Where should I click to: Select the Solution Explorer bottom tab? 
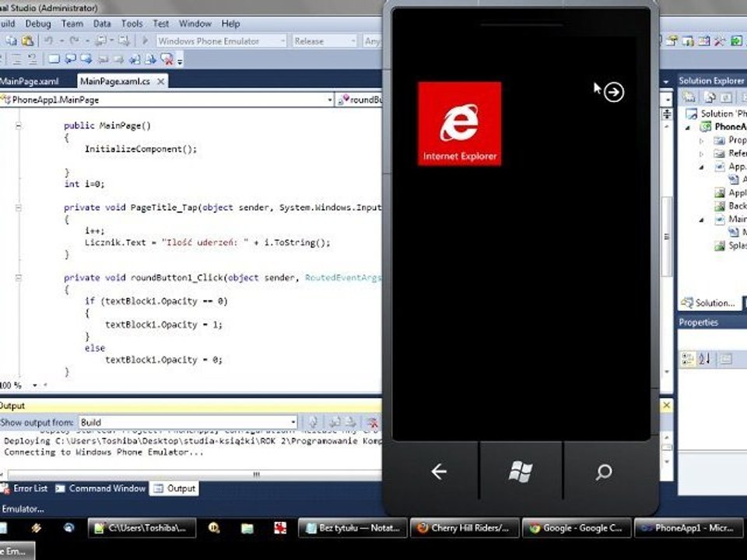[x=708, y=303]
